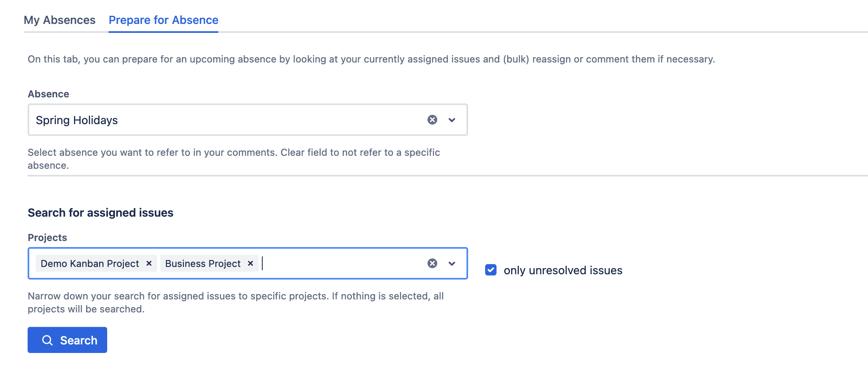The image size is (868, 370).
Task: Click the magnifying glass icon in Search
Action: (48, 340)
